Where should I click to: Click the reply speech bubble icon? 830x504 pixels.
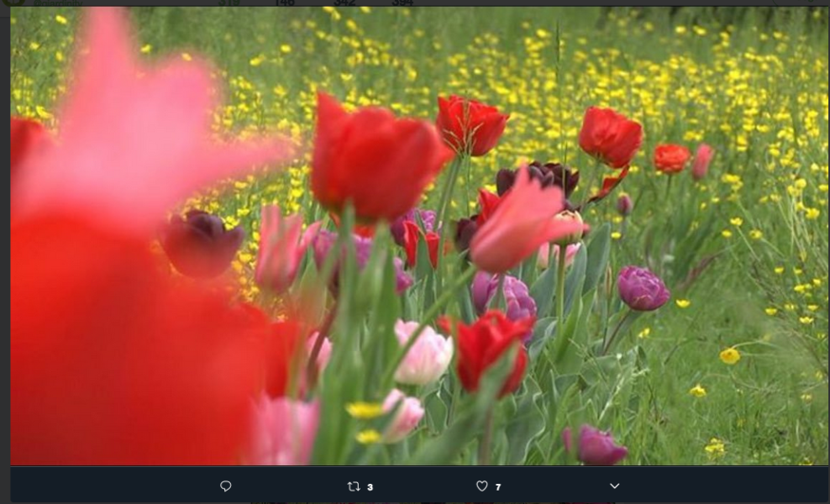pyautogui.click(x=225, y=486)
